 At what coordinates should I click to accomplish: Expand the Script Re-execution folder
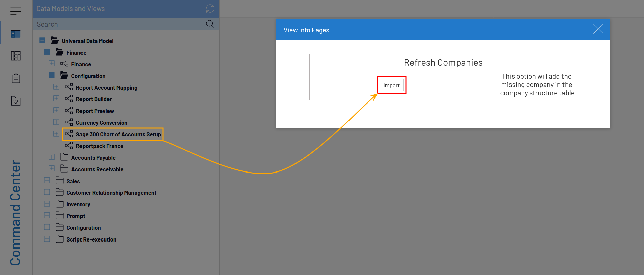[47, 239]
